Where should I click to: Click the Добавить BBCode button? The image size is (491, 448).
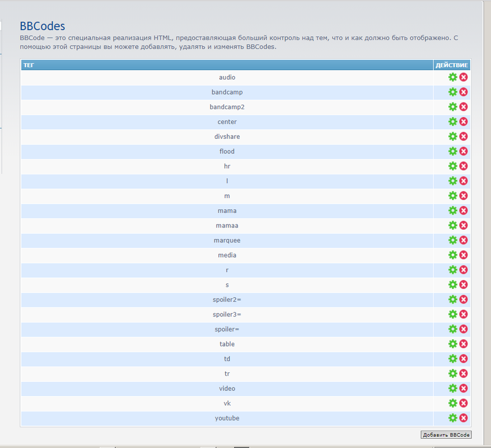(446, 435)
